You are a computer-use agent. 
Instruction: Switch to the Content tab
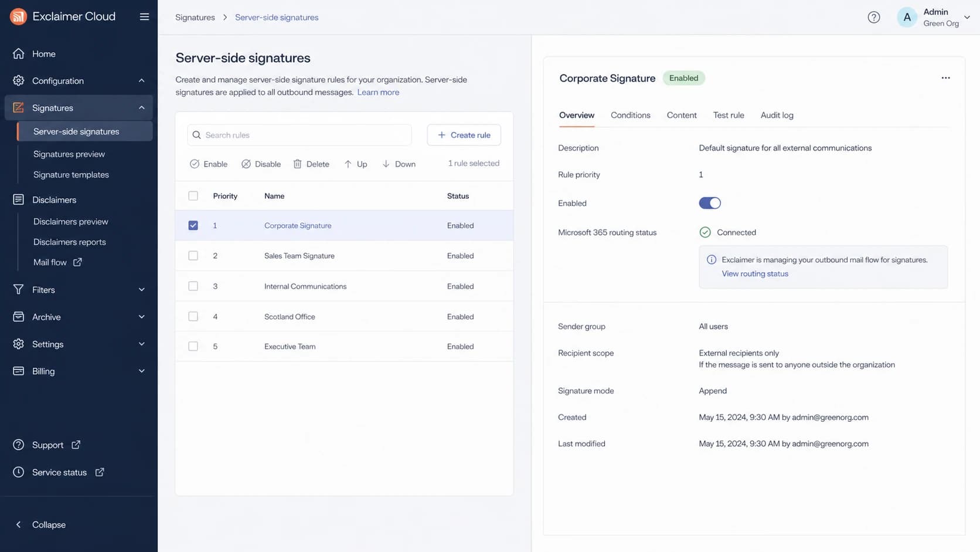(x=682, y=115)
